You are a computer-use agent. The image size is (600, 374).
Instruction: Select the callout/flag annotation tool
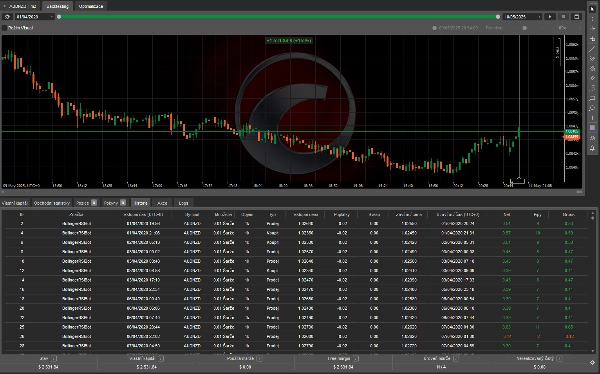[x=592, y=98]
